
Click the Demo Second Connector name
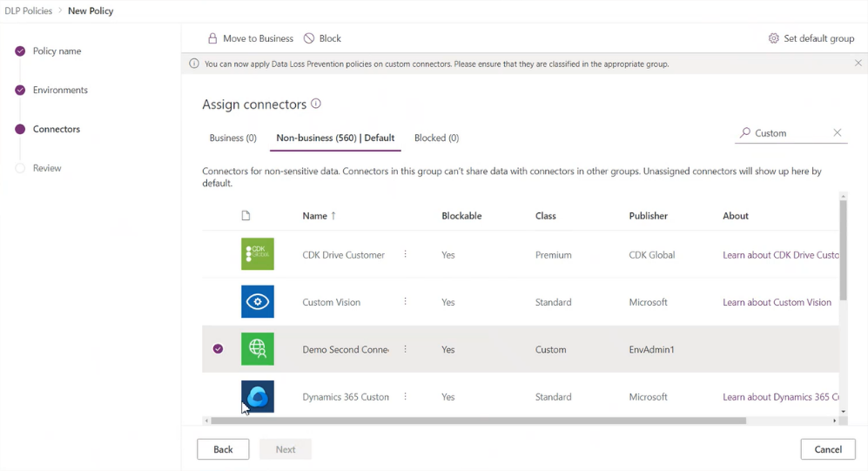point(346,349)
